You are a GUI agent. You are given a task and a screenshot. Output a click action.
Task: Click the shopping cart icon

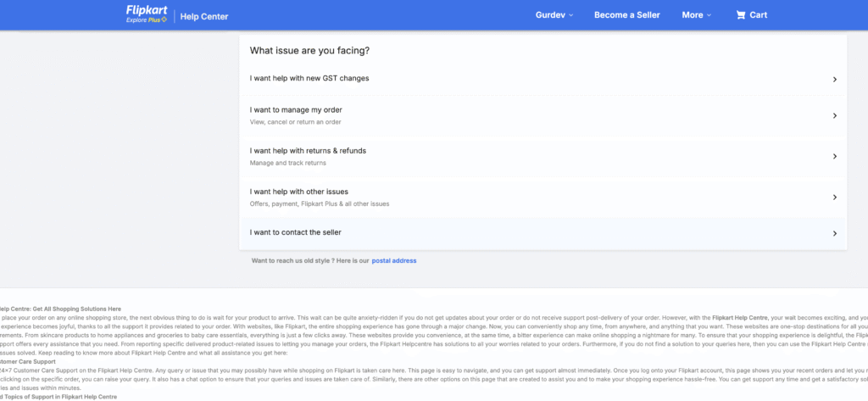pyautogui.click(x=741, y=15)
